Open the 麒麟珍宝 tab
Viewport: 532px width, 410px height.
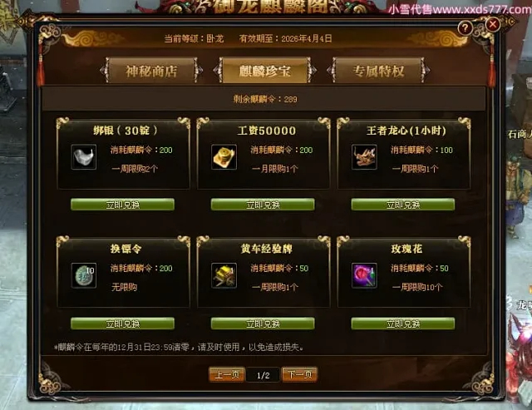[265, 71]
